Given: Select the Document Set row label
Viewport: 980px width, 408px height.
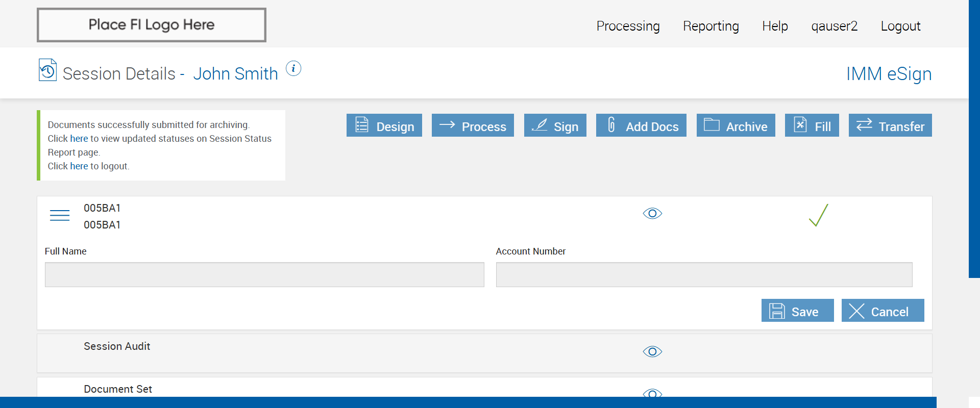Looking at the screenshot, I should 118,389.
